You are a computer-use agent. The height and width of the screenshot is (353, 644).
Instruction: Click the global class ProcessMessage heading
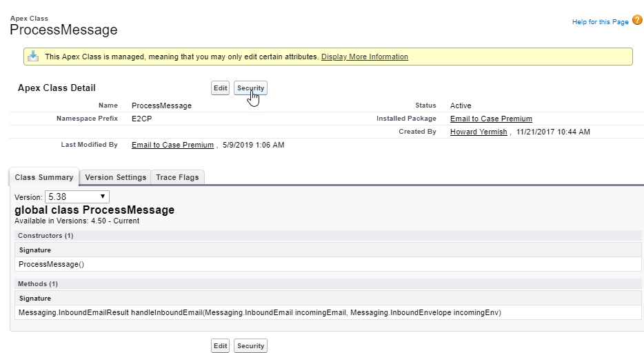click(x=94, y=210)
